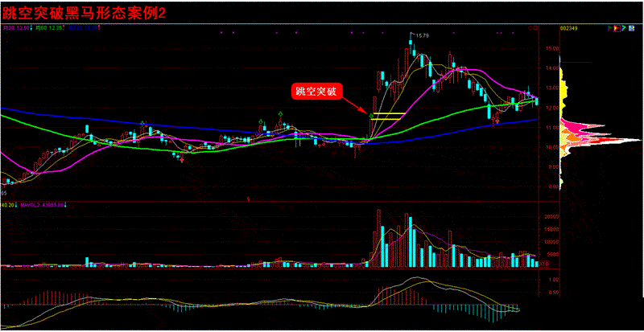
Task: Click the 15.79 peak price label
Action: (421, 35)
